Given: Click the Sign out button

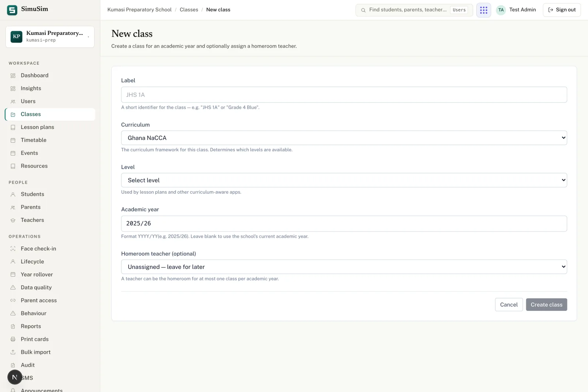Looking at the screenshot, I should [562, 10].
